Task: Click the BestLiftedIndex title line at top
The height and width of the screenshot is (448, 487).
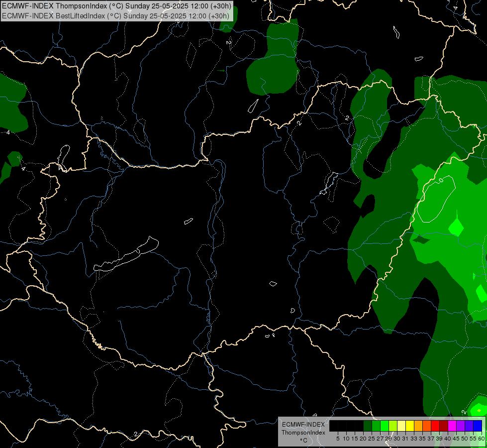Action: coord(115,16)
